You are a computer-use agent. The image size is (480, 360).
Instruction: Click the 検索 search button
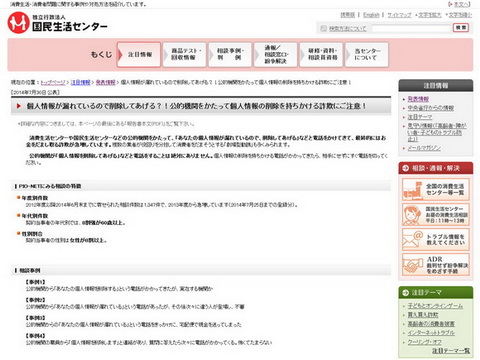pos(461,28)
